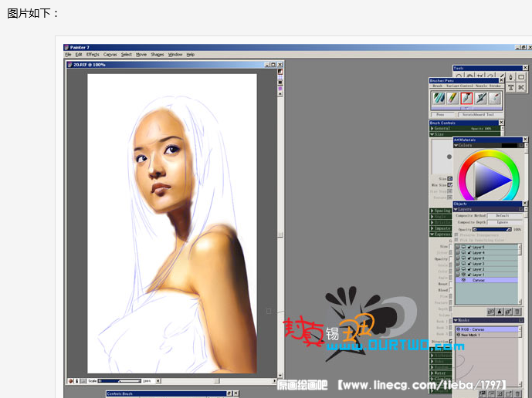Toggle visibility of Layer 2
The image size is (532, 398).
463,269
